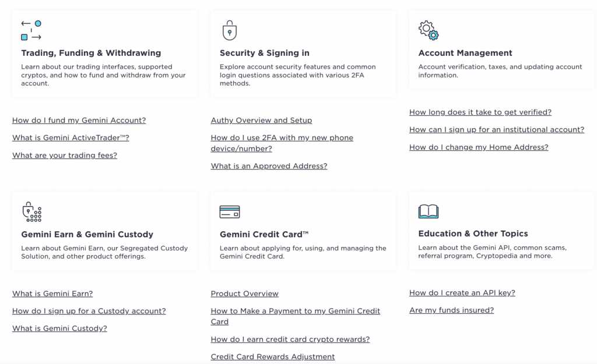Click the Education open book icon
Screen dimensions: 597x364
[x=429, y=211]
